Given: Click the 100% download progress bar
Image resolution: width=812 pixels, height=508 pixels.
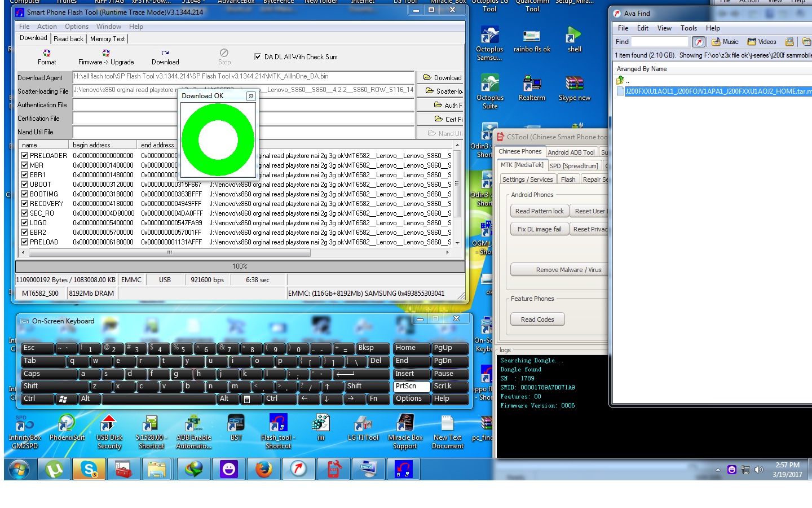Looking at the screenshot, I should (240, 266).
